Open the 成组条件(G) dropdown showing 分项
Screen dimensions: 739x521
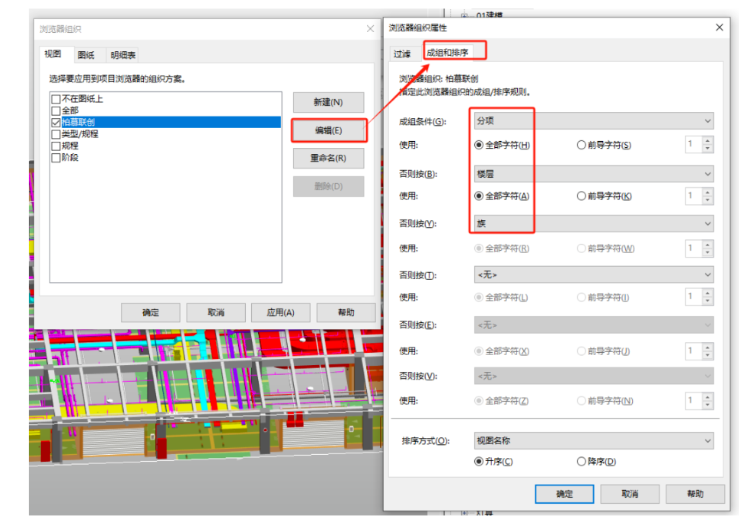(x=594, y=121)
